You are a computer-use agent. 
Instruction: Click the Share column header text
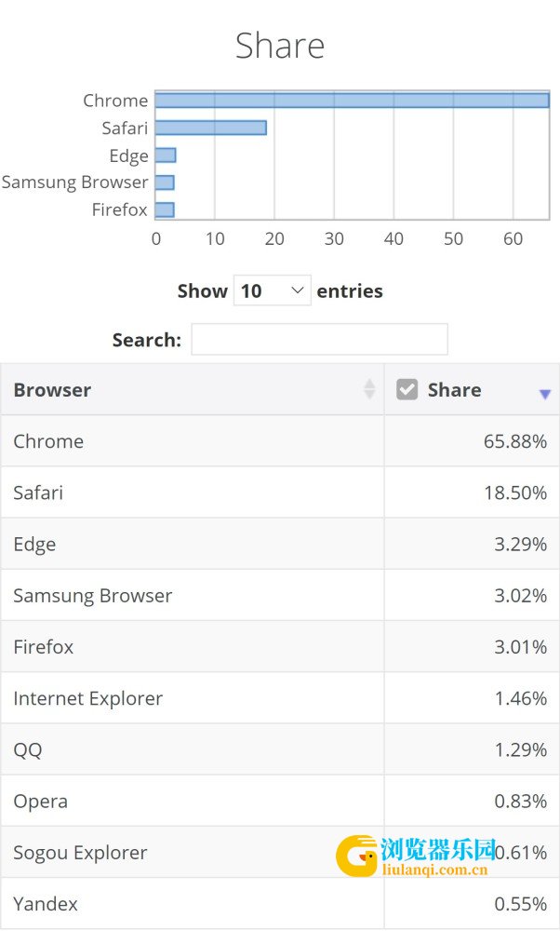[x=454, y=389]
